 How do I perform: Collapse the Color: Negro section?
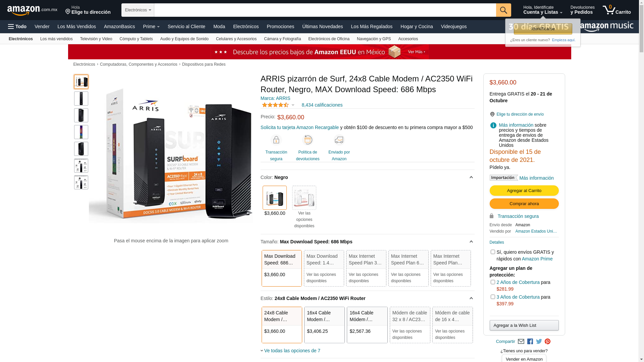pyautogui.click(x=471, y=177)
